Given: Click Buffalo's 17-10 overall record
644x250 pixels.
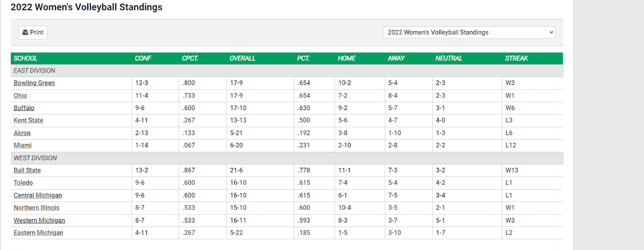Looking at the screenshot, I should [238, 108].
